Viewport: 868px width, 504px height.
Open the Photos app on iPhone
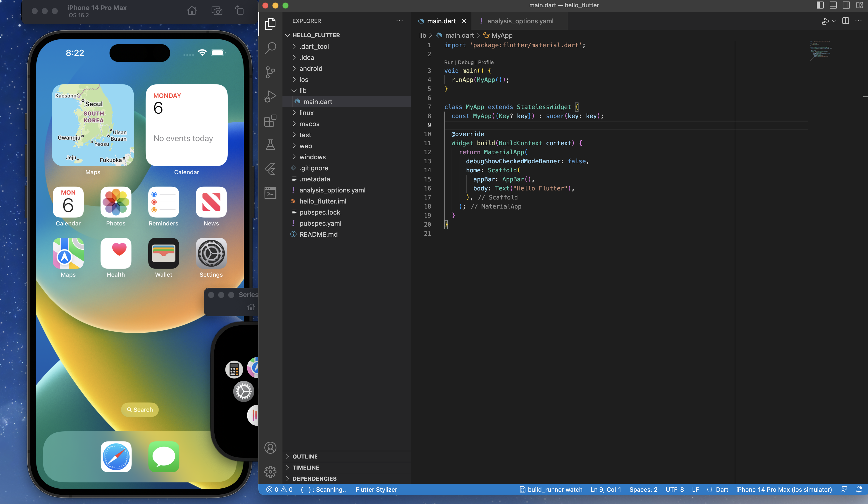click(116, 202)
